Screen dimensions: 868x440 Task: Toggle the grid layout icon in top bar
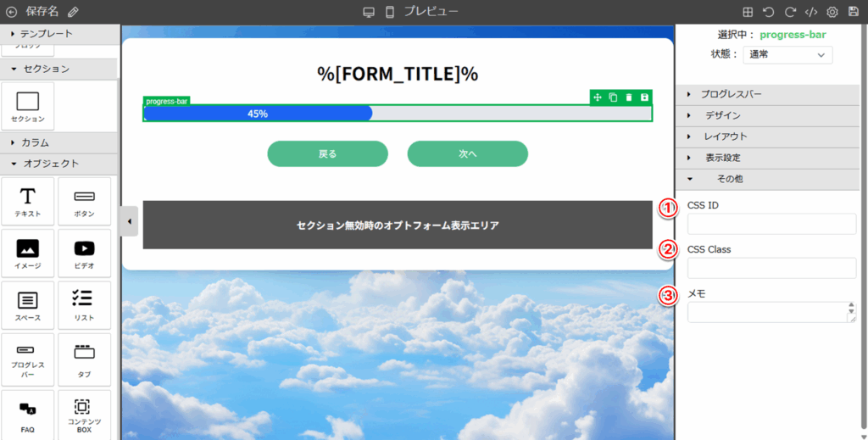click(748, 12)
